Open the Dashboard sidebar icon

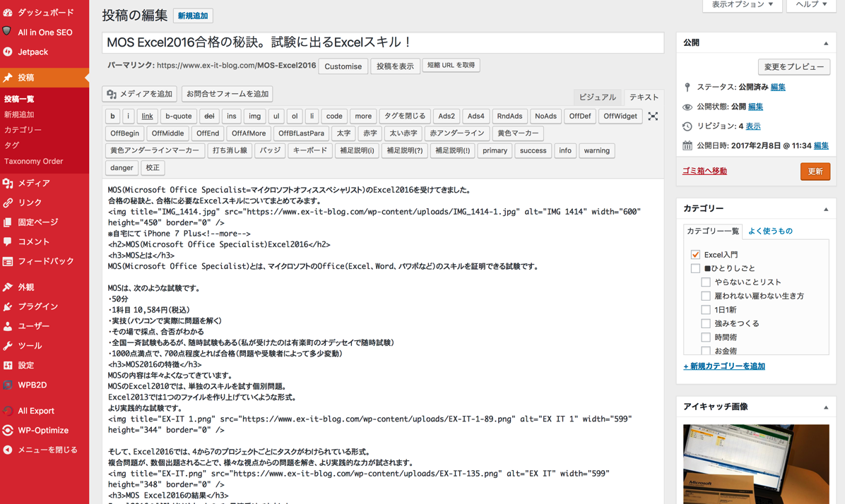click(8, 12)
